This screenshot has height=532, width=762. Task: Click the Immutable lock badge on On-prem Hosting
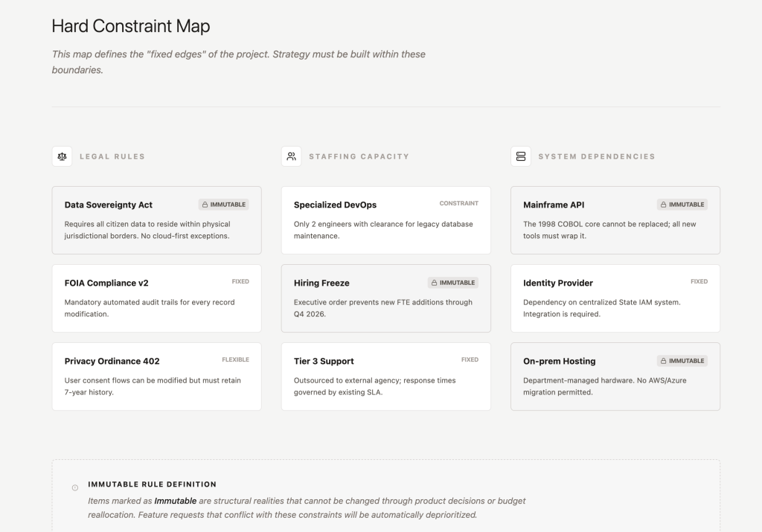pyautogui.click(x=682, y=361)
